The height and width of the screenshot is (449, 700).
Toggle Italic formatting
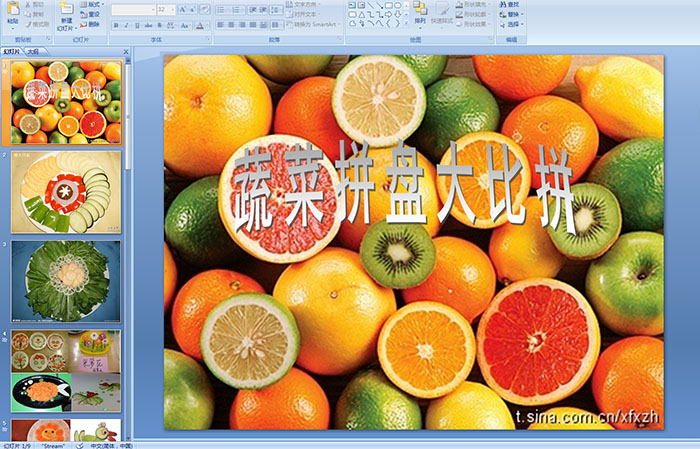tap(127, 25)
